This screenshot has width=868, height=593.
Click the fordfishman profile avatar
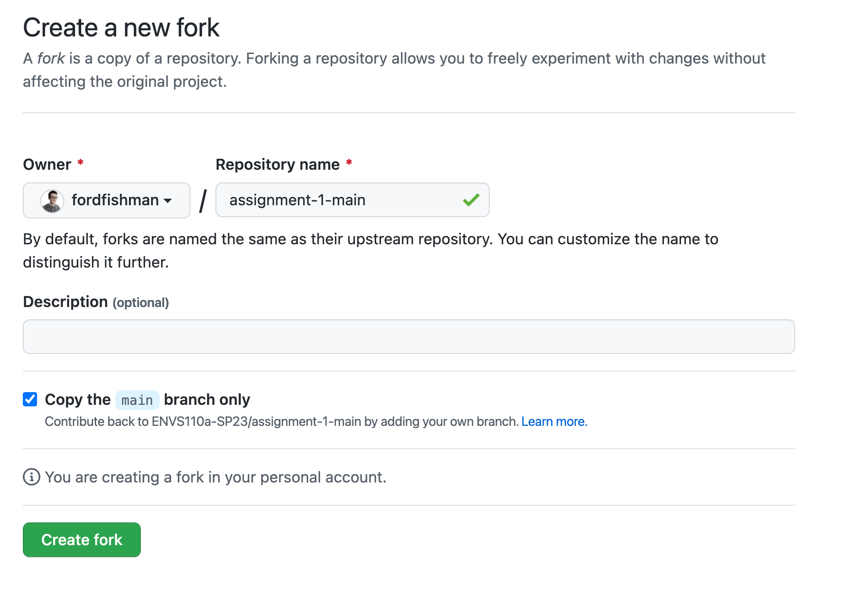(x=52, y=201)
